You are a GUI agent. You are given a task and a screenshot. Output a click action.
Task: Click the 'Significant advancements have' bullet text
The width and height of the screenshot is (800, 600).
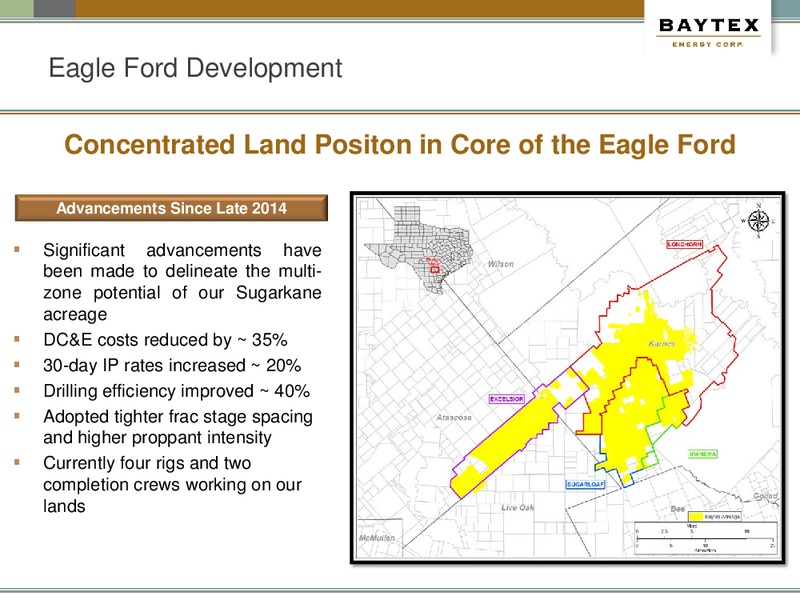(x=182, y=282)
